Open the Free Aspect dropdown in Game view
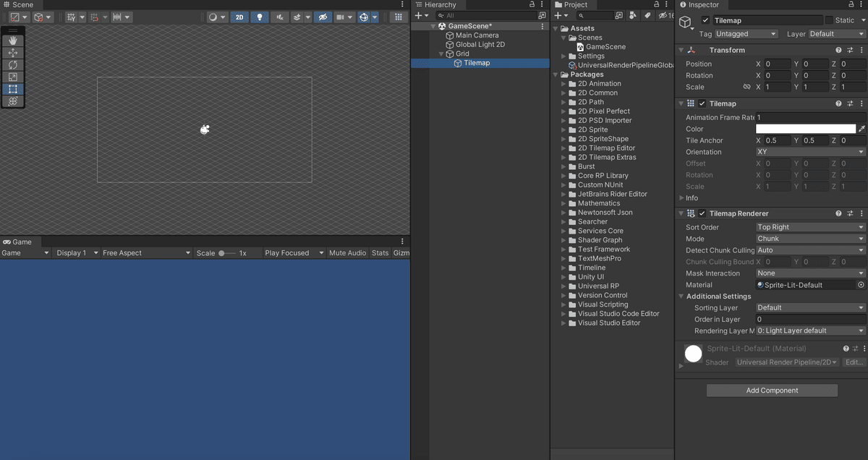868x460 pixels. click(146, 253)
